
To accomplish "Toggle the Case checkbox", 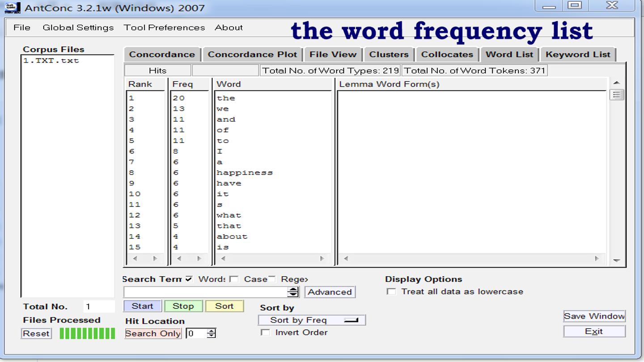I will point(234,279).
